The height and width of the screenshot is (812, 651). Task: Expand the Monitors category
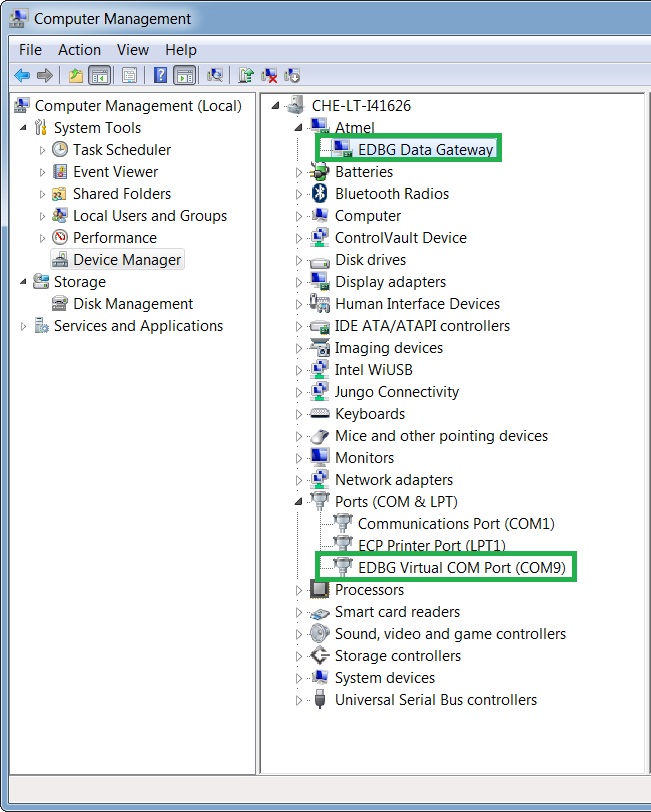(298, 458)
